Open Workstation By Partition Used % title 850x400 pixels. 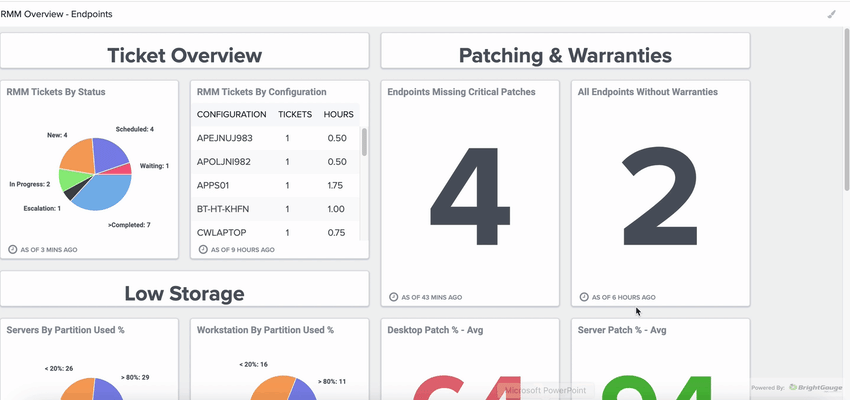[265, 330]
